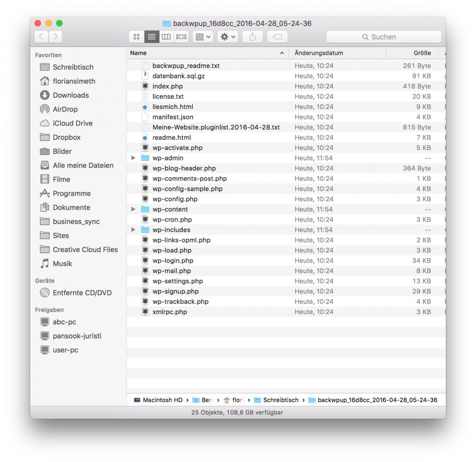Open the item arrangement icon menu
Image resolution: width=476 pixels, height=462 pixels.
click(202, 37)
